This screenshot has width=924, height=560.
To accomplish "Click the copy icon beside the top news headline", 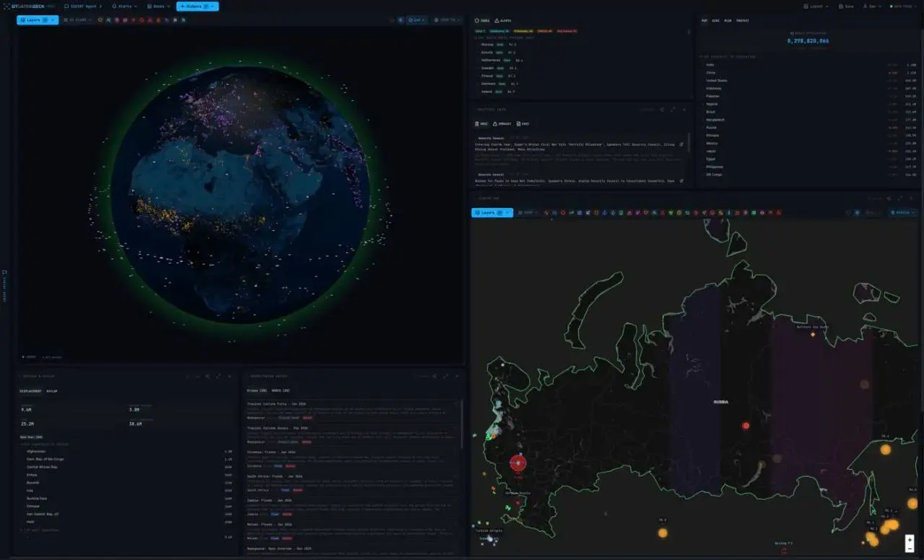I will coord(681,144).
